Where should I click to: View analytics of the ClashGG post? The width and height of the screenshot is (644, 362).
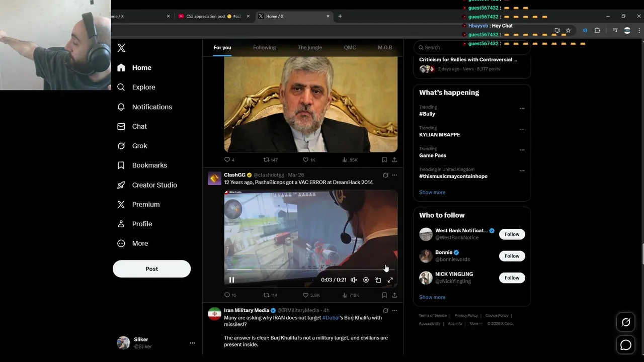pyautogui.click(x=351, y=295)
